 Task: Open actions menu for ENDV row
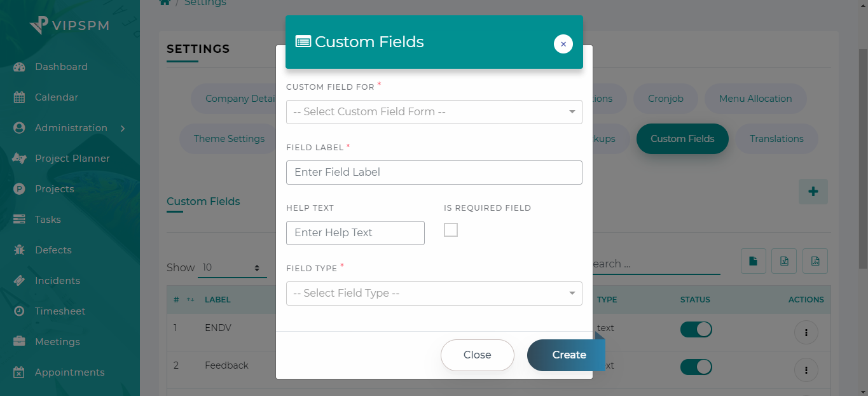point(806,332)
